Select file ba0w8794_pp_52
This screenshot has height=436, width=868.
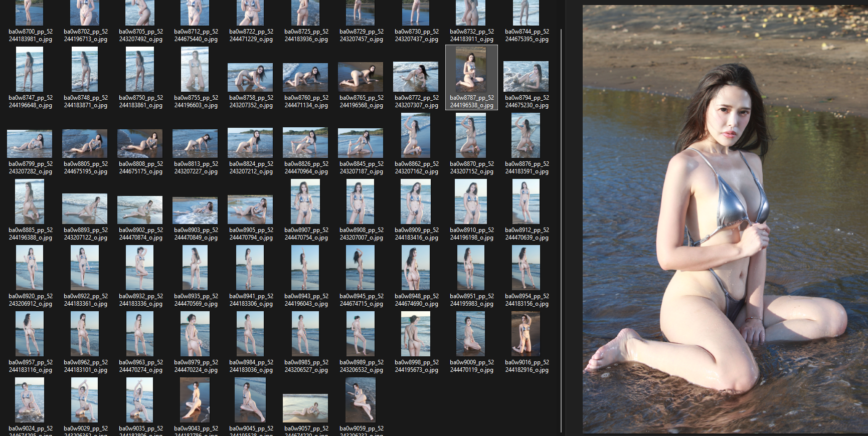[x=526, y=76]
